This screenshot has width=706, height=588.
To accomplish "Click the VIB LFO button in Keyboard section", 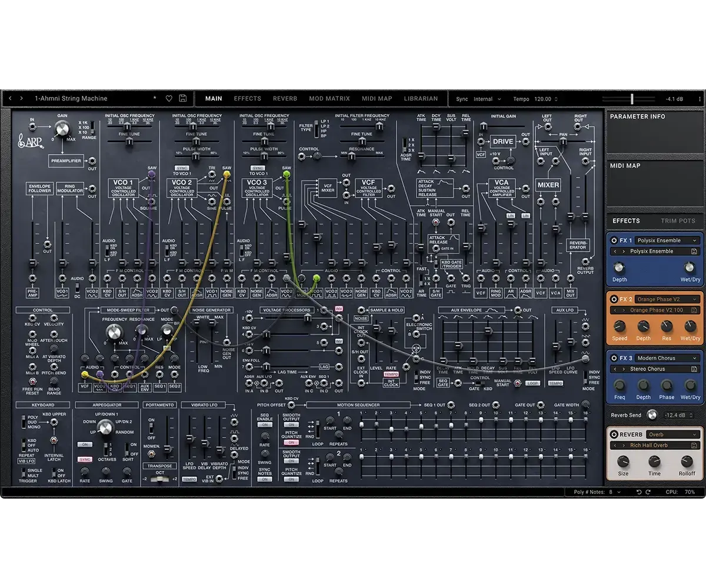I will 26,462.
